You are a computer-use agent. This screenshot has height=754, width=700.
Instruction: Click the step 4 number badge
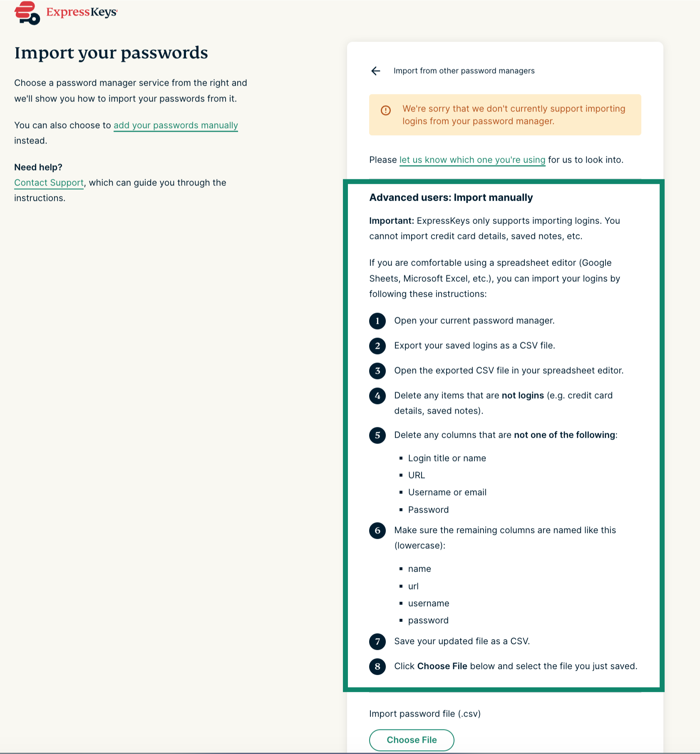click(x=377, y=396)
